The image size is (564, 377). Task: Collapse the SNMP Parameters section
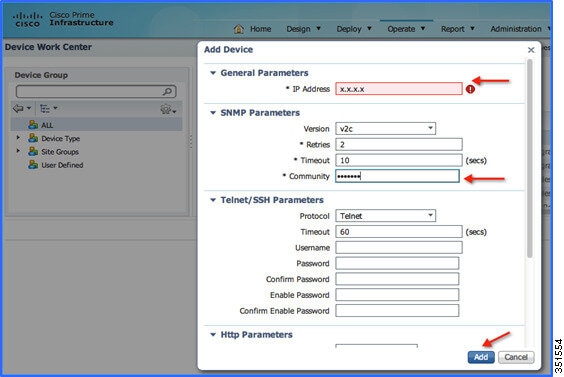[x=213, y=113]
